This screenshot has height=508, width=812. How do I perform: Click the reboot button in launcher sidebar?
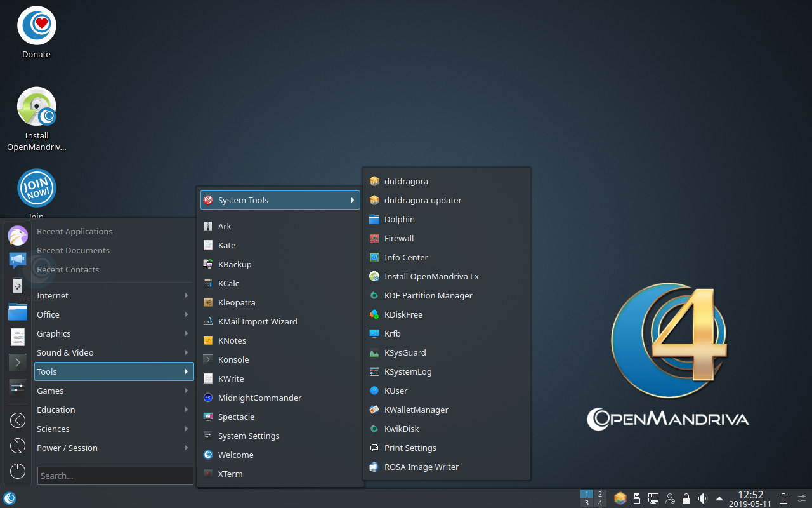pyautogui.click(x=18, y=446)
